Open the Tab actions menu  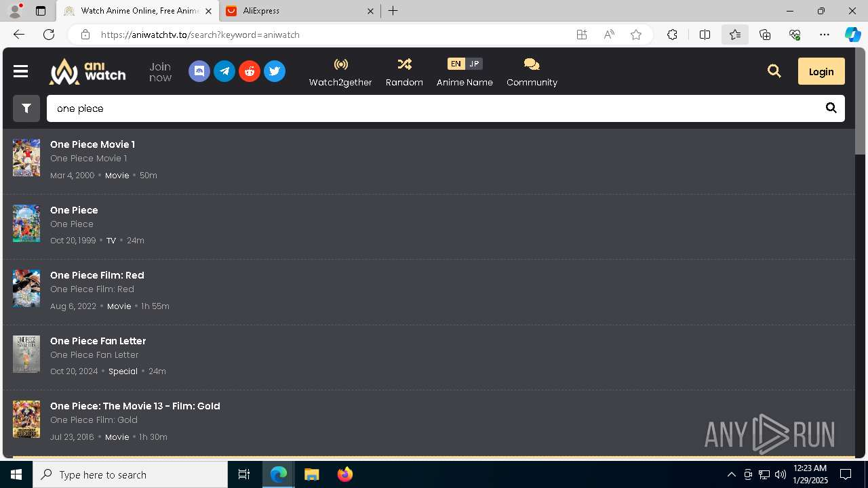pyautogui.click(x=41, y=11)
